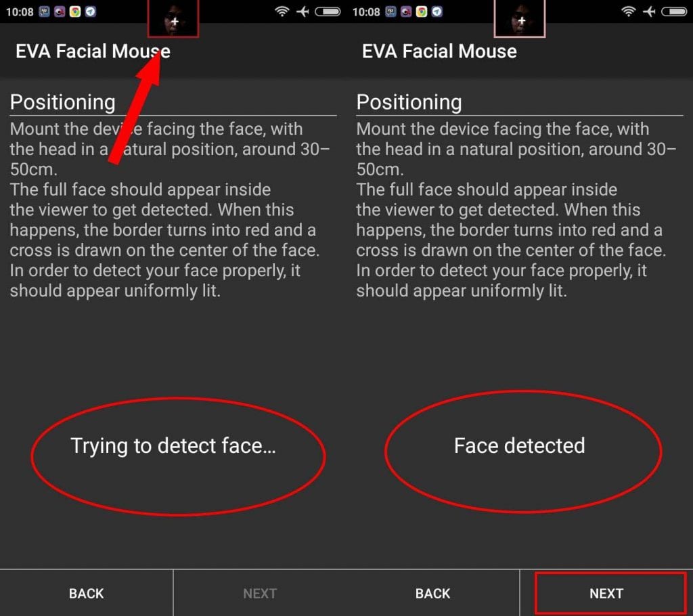
Task: Tap Telegram notification icon in right status bar
Action: point(437,12)
